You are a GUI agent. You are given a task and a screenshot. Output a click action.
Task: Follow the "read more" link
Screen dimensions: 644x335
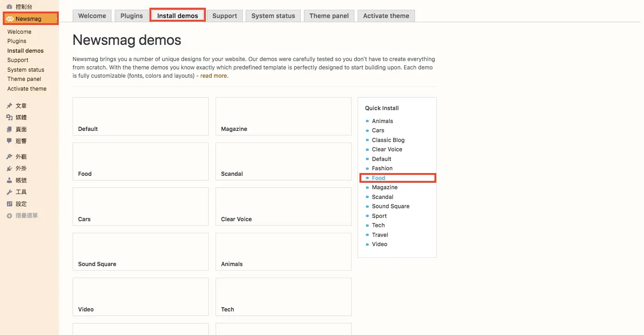[x=214, y=76]
